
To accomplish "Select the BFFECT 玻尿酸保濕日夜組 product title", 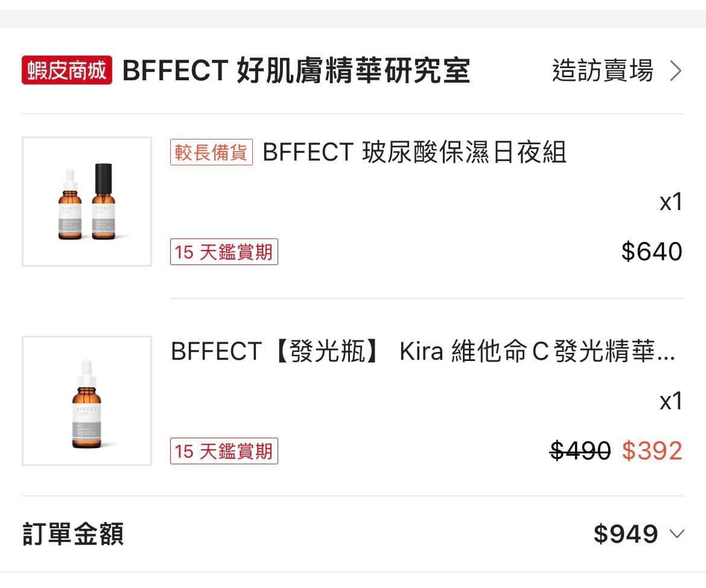I will [x=415, y=153].
